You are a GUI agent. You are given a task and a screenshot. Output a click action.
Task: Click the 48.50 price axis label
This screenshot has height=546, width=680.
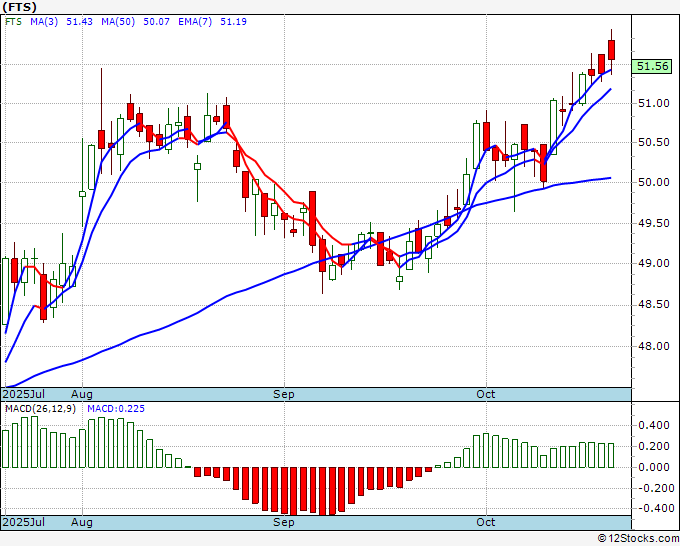coord(654,304)
